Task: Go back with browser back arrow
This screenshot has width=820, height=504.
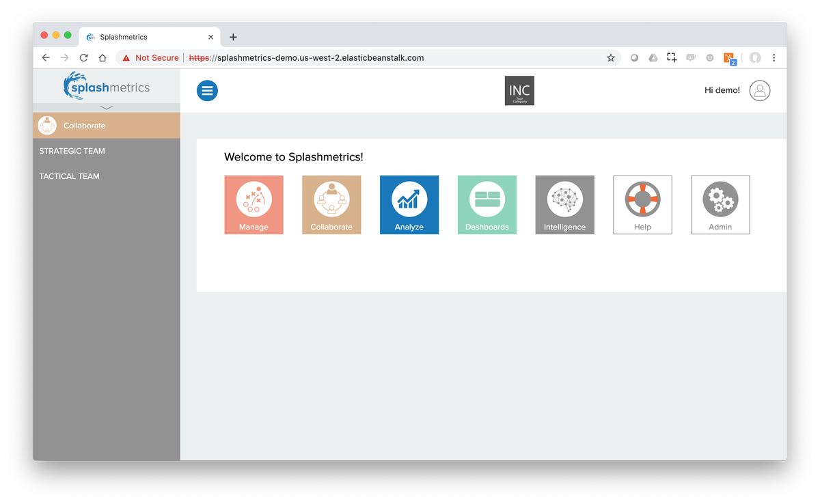Action: click(x=46, y=58)
